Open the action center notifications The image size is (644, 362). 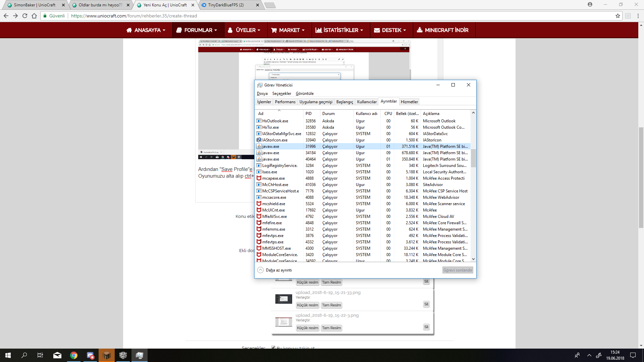(633, 355)
